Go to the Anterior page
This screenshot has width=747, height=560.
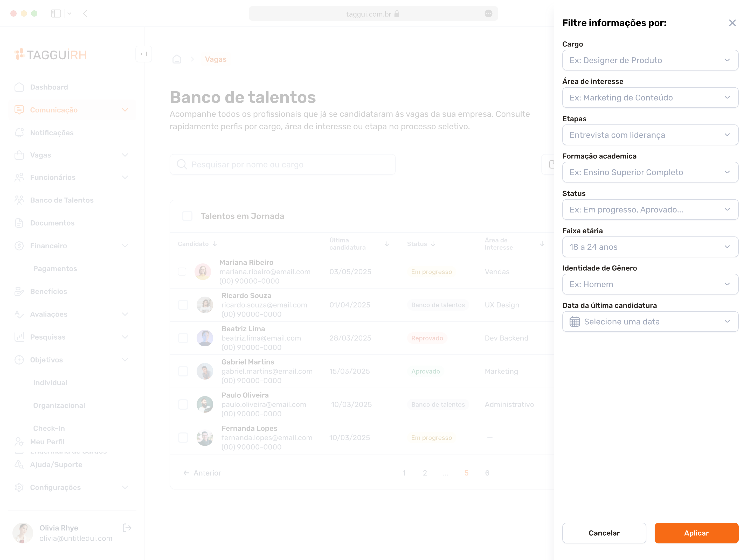coord(202,473)
